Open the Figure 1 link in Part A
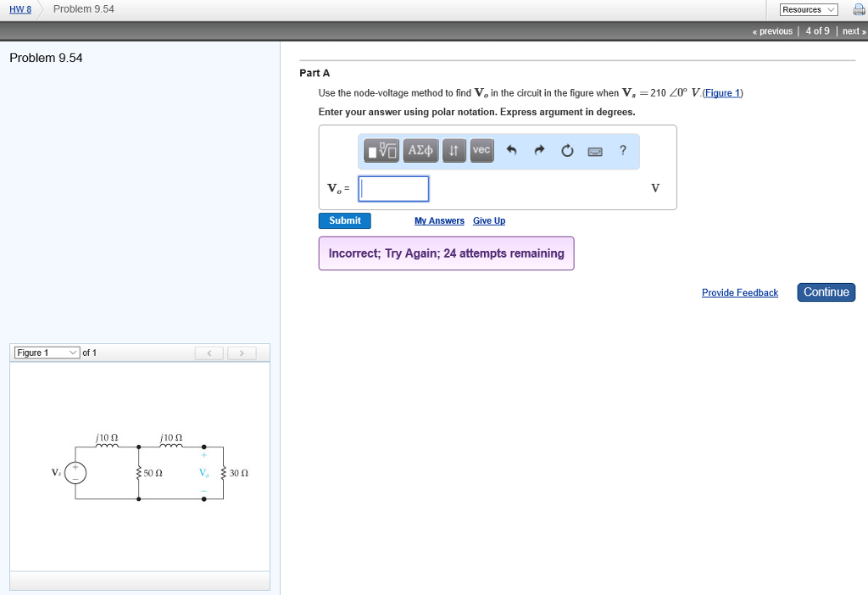868x595 pixels. (x=721, y=93)
